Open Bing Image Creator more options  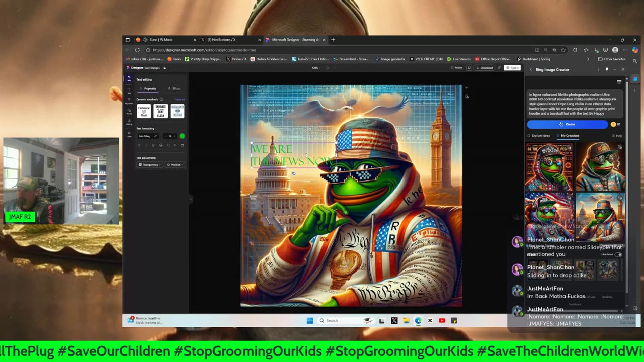(x=599, y=69)
